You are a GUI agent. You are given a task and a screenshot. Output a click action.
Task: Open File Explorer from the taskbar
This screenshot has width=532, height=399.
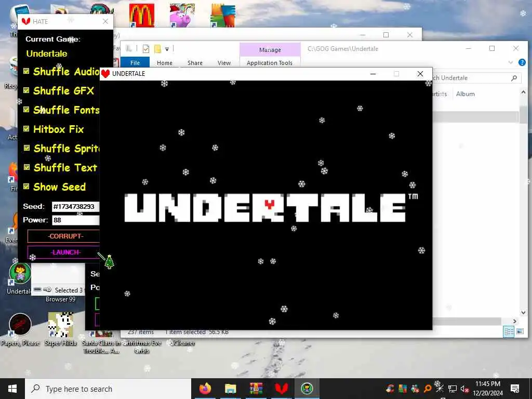point(230,389)
